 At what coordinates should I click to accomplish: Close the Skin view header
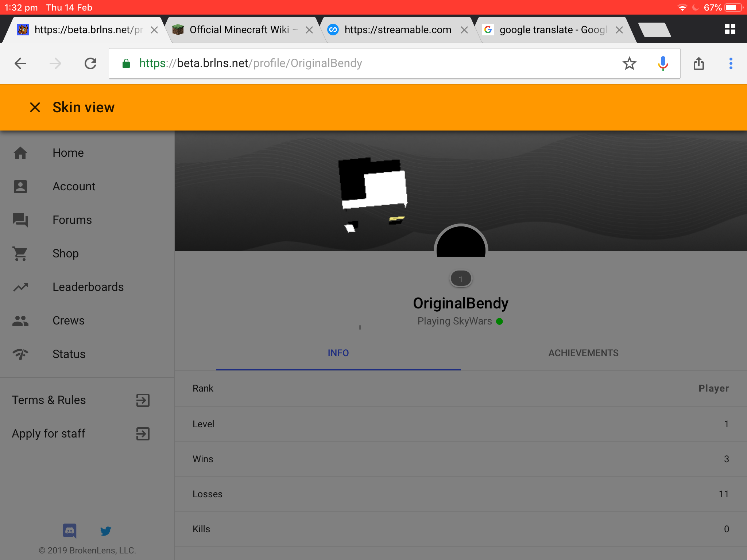pyautogui.click(x=35, y=107)
